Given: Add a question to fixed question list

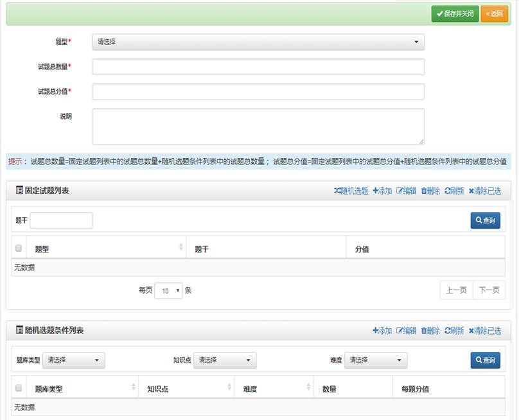Looking at the screenshot, I should (382, 191).
